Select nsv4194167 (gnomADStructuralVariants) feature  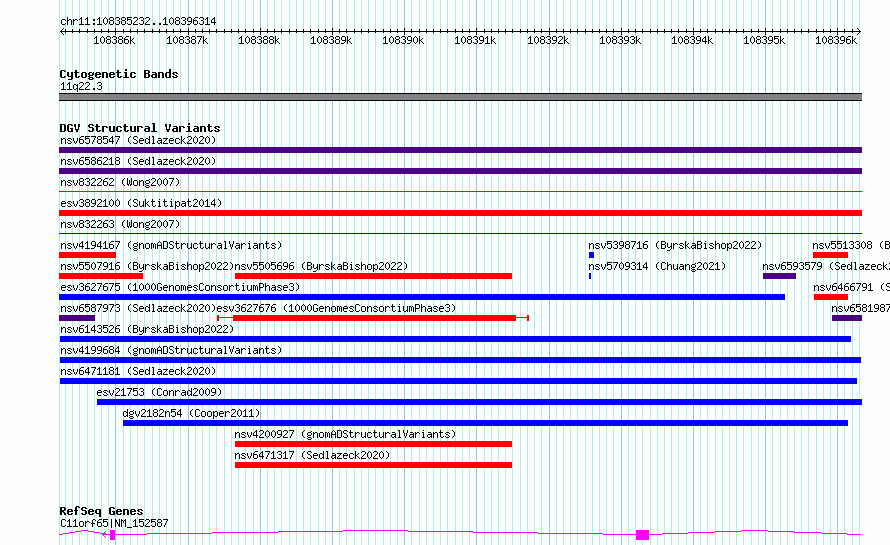[87, 255]
